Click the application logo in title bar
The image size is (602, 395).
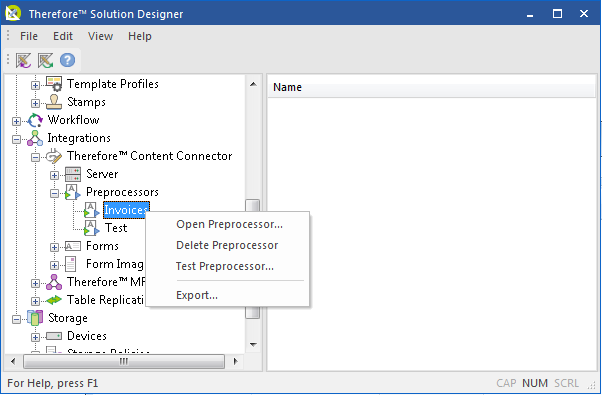(x=13, y=13)
